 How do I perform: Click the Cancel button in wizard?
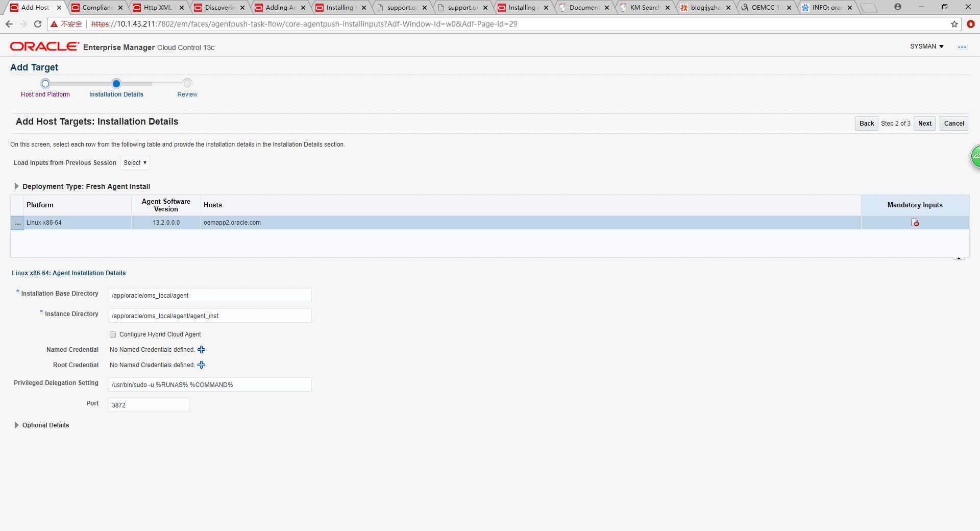(x=954, y=124)
